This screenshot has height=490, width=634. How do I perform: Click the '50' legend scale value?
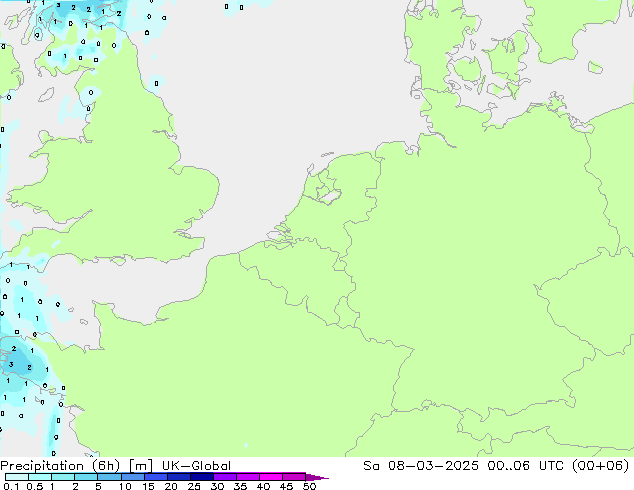tap(309, 486)
